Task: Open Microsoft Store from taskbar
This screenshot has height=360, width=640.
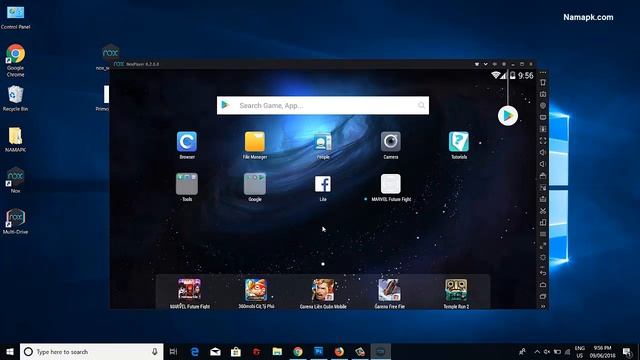Action: (236, 351)
